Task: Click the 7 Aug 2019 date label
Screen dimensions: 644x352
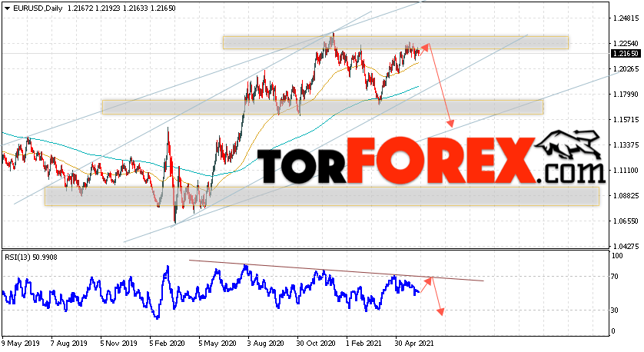Action: click(69, 343)
